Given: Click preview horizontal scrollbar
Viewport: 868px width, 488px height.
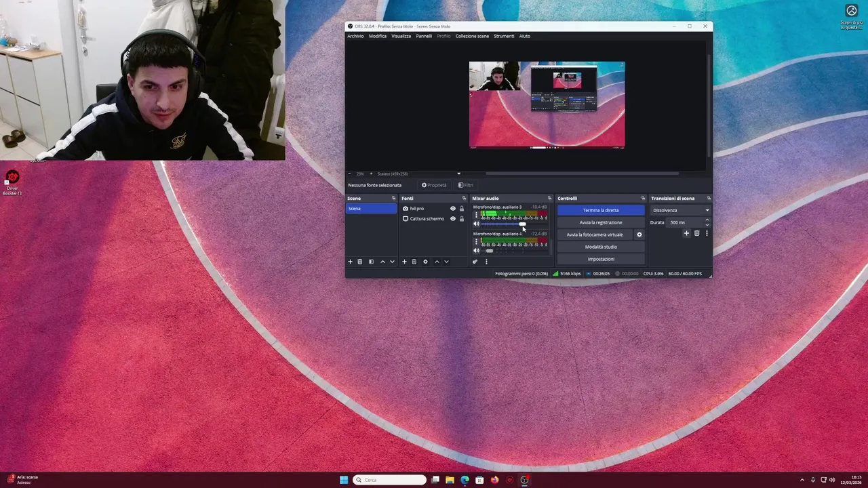Looking at the screenshot, I should 582,174.
